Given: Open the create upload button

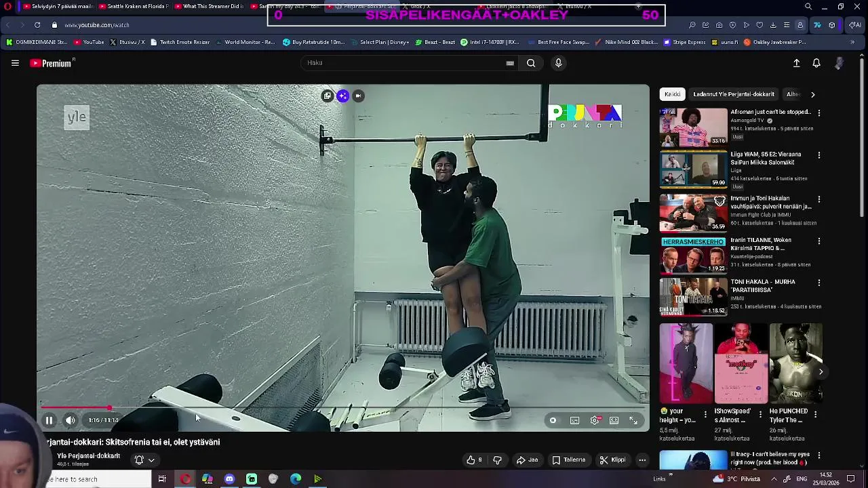Looking at the screenshot, I should (x=797, y=63).
